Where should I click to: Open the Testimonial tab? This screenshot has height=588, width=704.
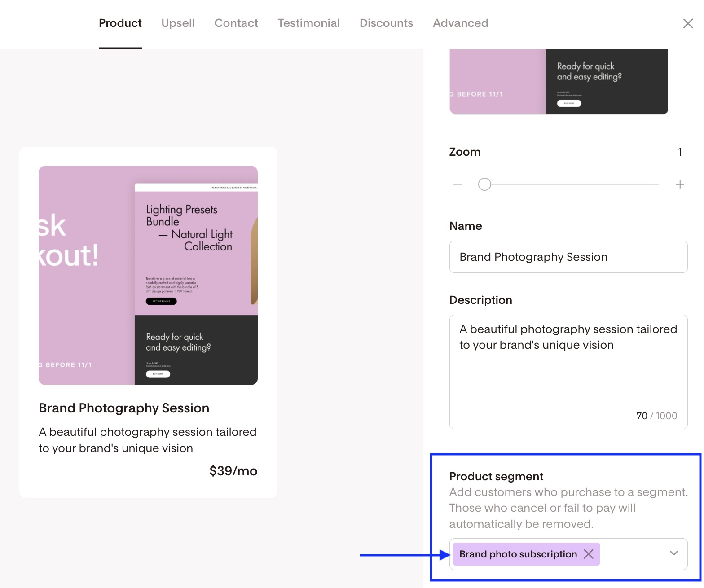click(308, 23)
